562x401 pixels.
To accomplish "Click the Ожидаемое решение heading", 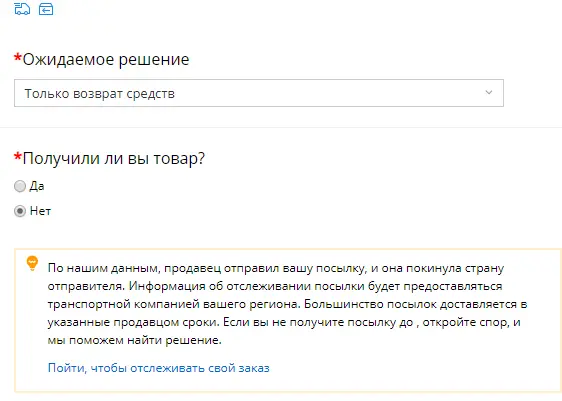I will (x=106, y=59).
